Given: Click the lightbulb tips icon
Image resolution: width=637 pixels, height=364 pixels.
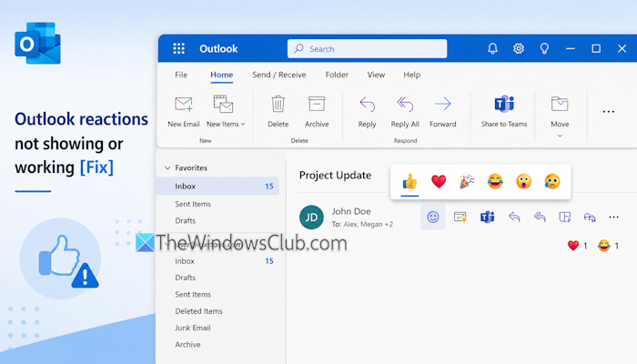Looking at the screenshot, I should pyautogui.click(x=544, y=49).
